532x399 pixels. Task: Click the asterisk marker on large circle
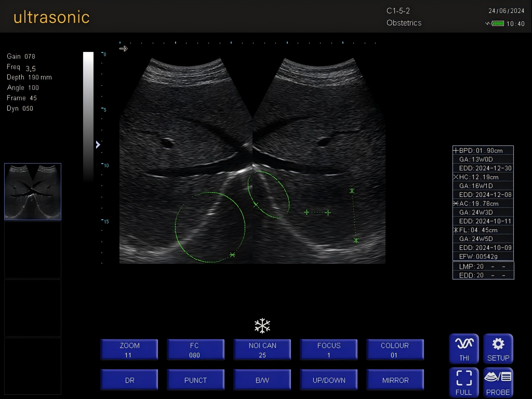tap(232, 255)
